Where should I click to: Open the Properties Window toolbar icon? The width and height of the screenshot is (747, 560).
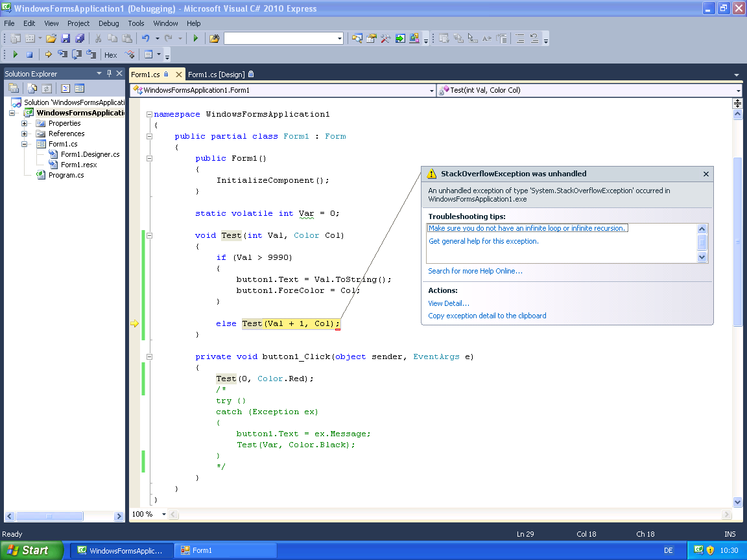371,39
